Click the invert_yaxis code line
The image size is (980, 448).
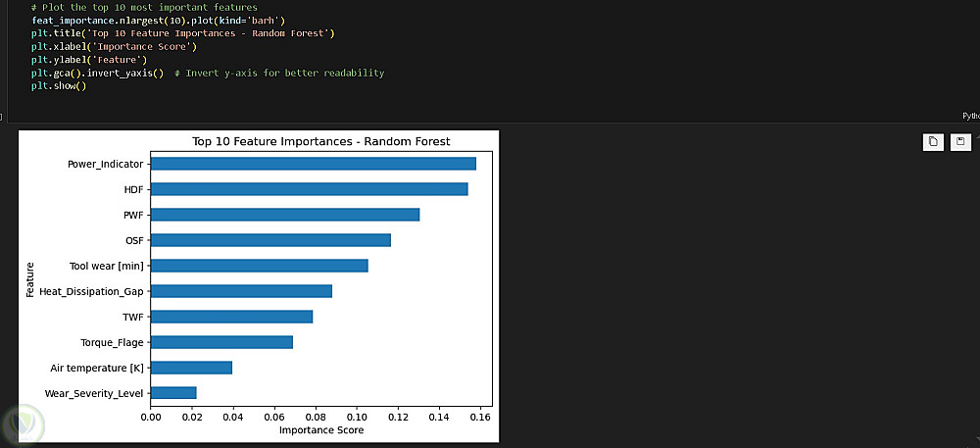pos(207,73)
